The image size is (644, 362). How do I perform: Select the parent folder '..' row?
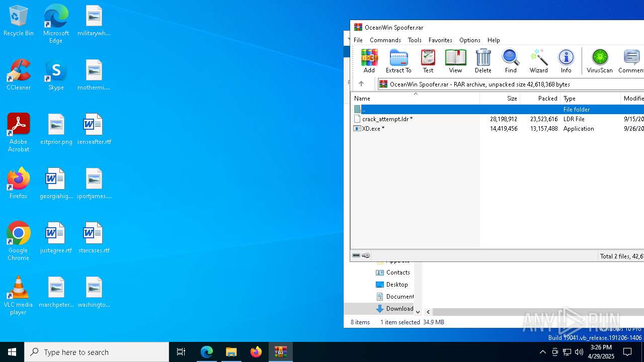click(498, 109)
